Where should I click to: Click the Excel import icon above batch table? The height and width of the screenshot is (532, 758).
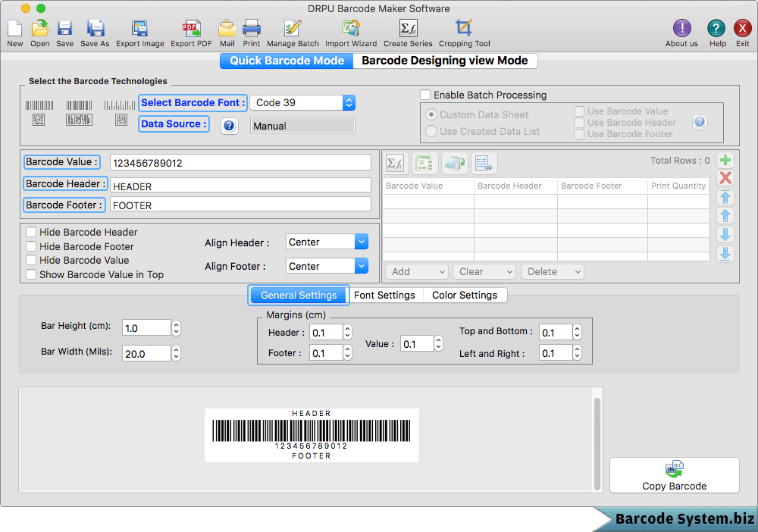(425, 164)
